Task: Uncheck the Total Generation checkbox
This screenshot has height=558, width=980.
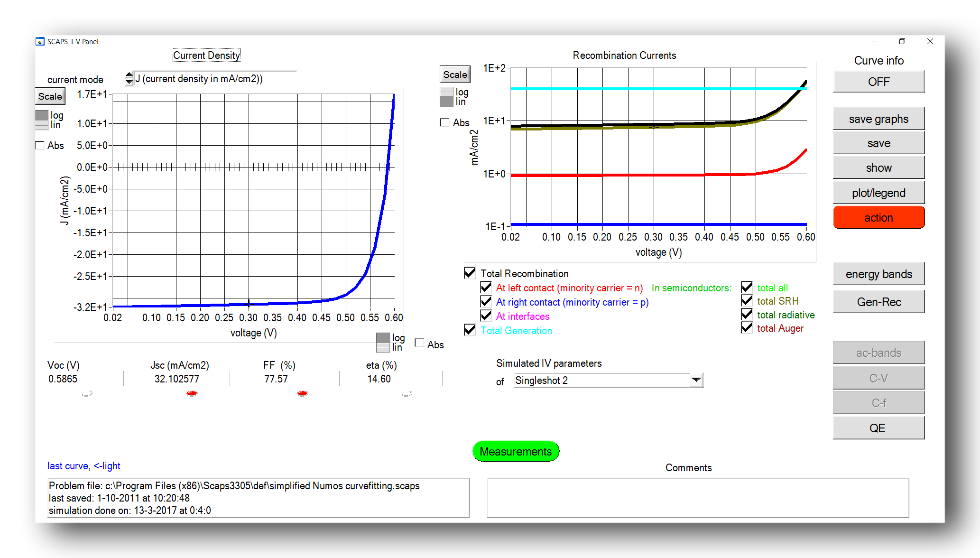Action: (x=470, y=330)
